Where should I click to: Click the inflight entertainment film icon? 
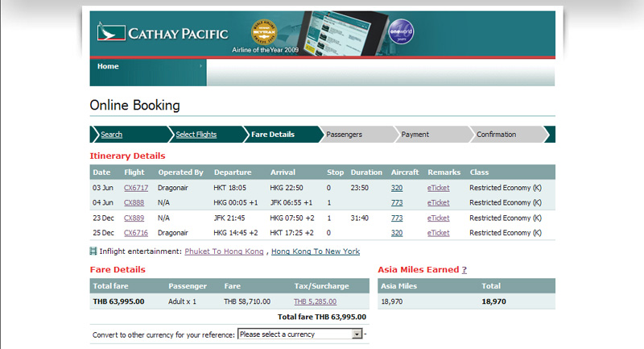[x=93, y=251]
